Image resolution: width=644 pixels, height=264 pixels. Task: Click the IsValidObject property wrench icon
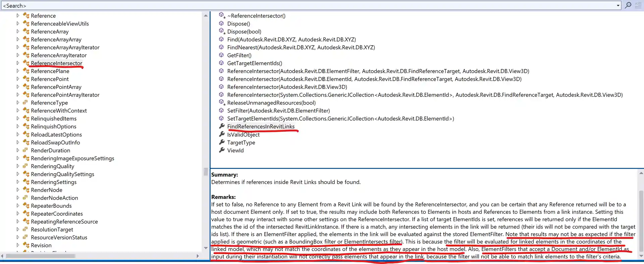point(222,134)
